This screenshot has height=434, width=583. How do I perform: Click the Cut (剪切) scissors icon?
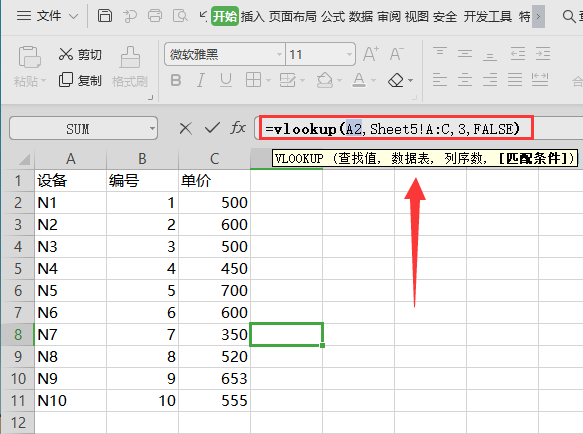point(66,54)
